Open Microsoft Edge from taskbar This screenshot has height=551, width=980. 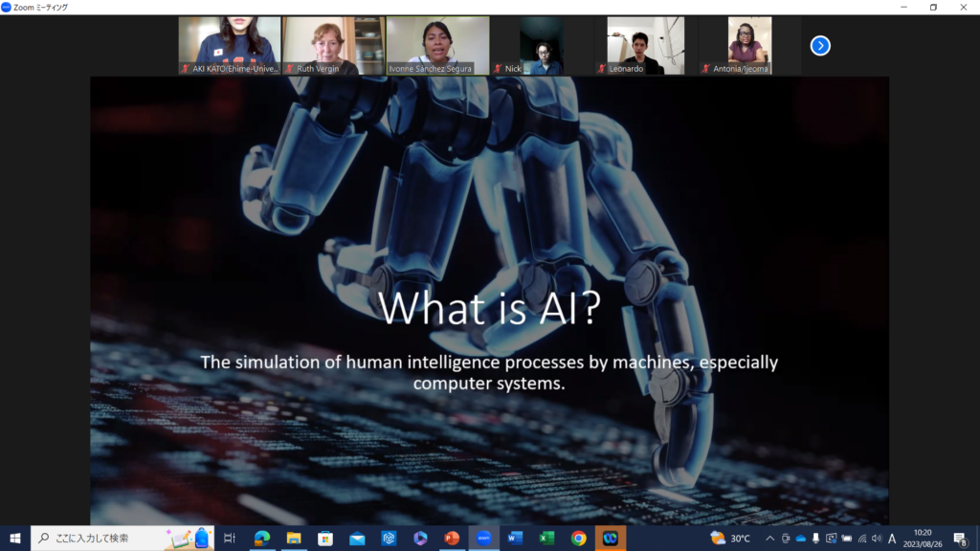click(262, 538)
